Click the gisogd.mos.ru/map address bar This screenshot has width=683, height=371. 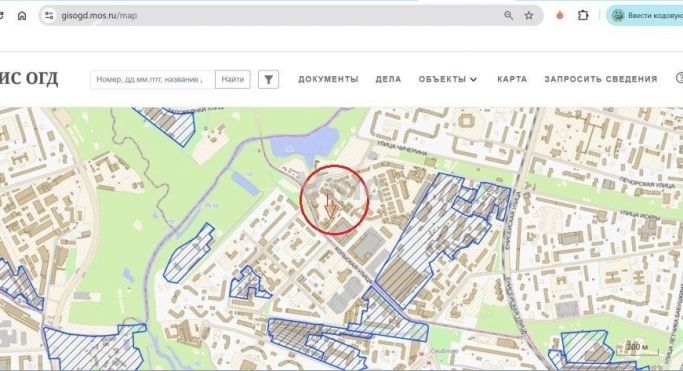tap(291, 16)
